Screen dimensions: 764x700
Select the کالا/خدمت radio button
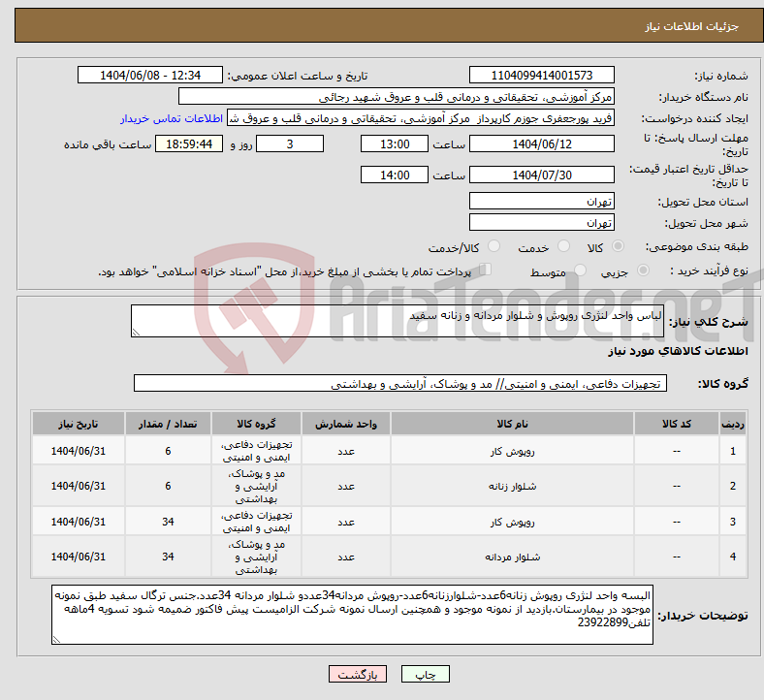[x=494, y=246]
